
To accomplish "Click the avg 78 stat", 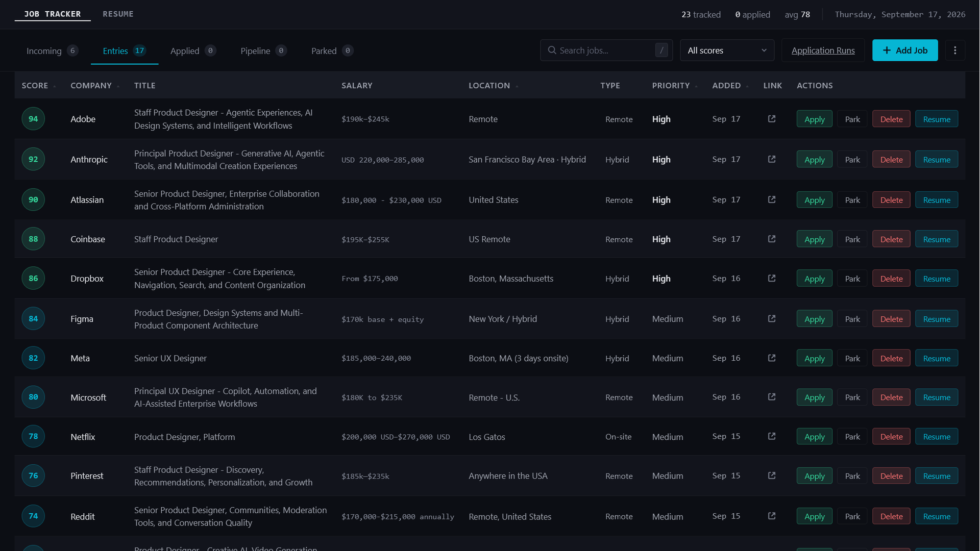I will click(x=797, y=14).
